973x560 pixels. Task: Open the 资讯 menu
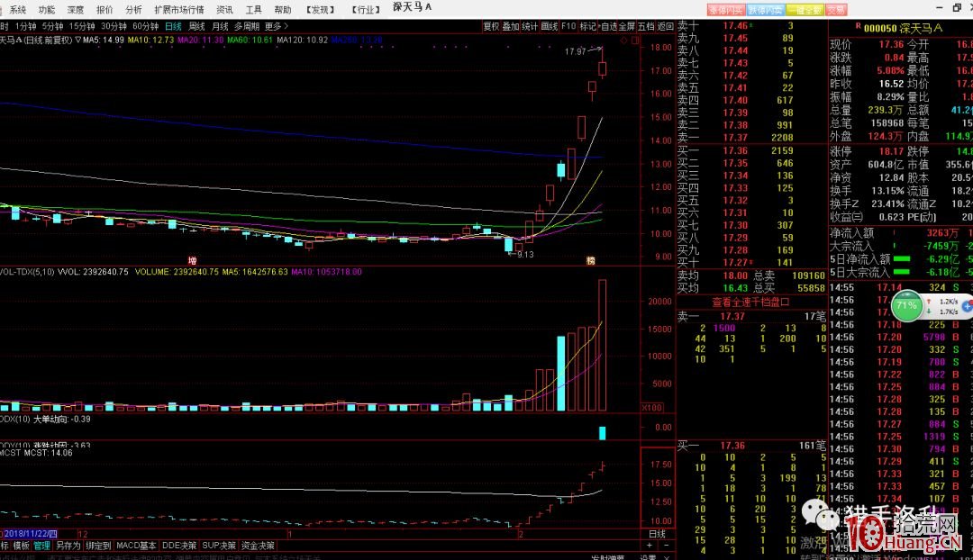point(224,9)
